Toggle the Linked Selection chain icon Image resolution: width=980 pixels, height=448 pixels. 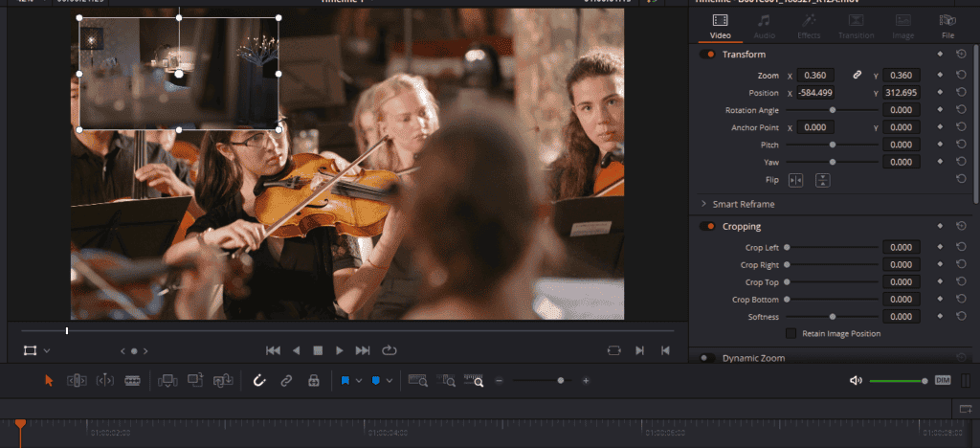[x=286, y=381]
